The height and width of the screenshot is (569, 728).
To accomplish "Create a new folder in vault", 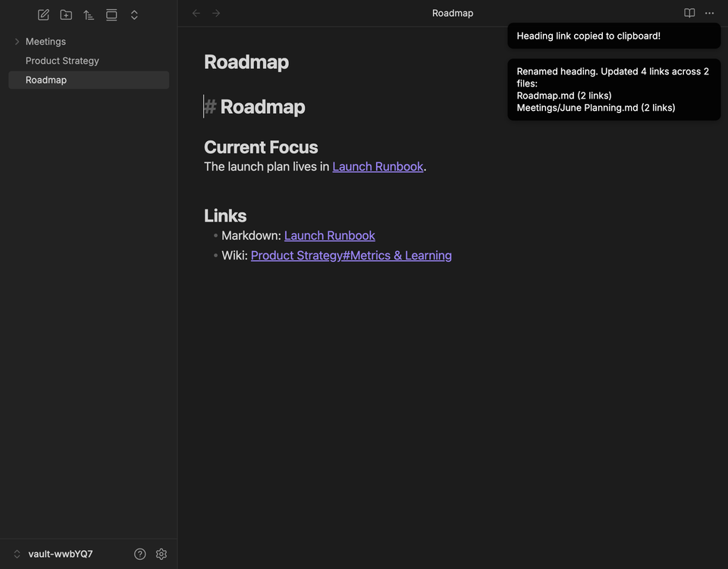I will tap(66, 15).
